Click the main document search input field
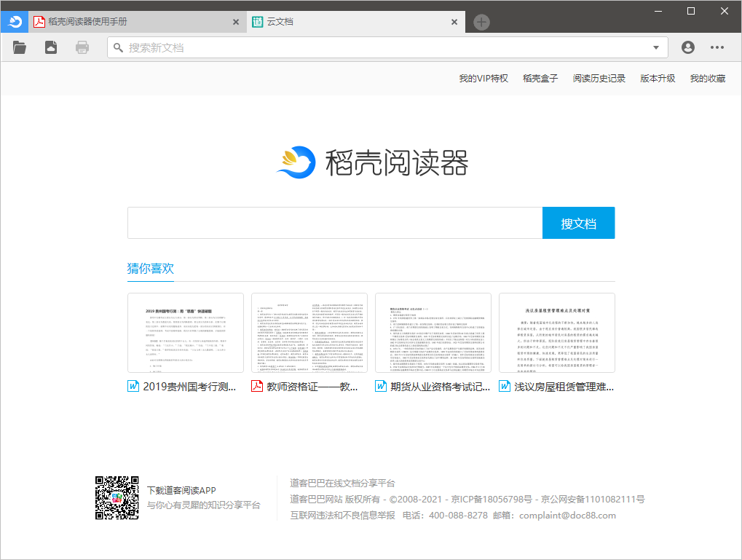742x560 pixels. (335, 223)
